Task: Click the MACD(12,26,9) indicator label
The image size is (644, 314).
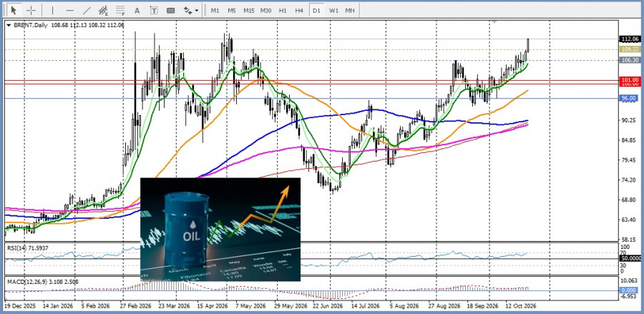Action: point(43,282)
